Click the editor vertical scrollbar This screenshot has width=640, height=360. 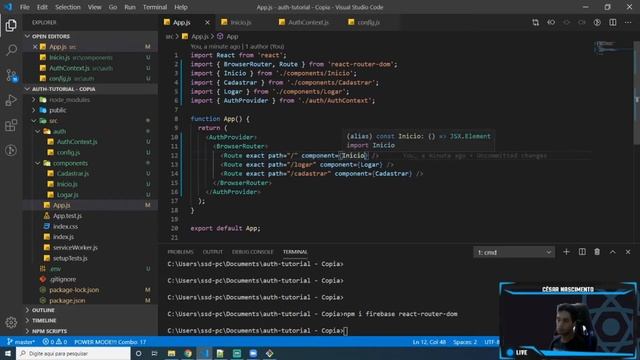click(x=636, y=92)
